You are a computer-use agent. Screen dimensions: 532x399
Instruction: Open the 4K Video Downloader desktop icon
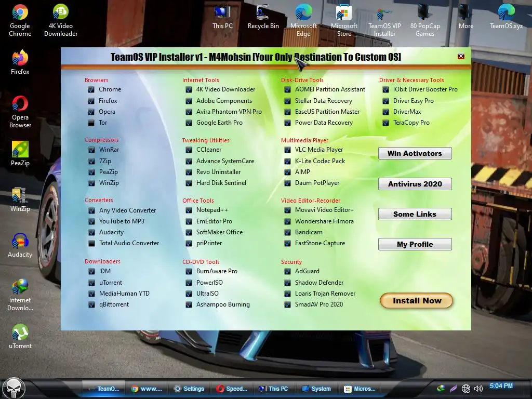click(x=61, y=20)
